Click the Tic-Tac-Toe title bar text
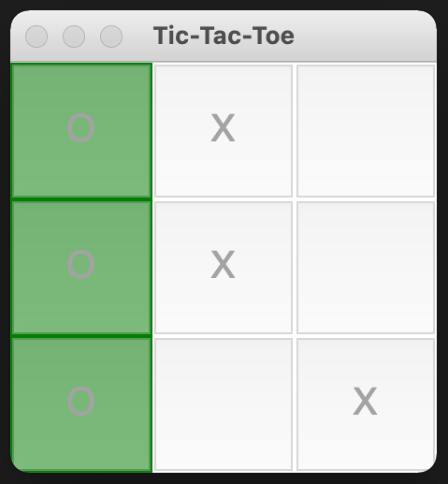Viewport: 448px width, 484px height. tap(224, 36)
